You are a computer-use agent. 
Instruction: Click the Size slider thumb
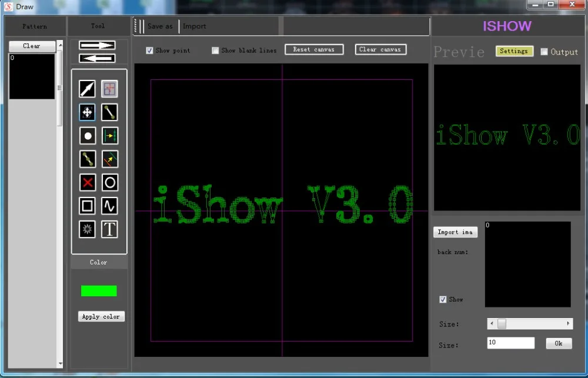tap(502, 324)
